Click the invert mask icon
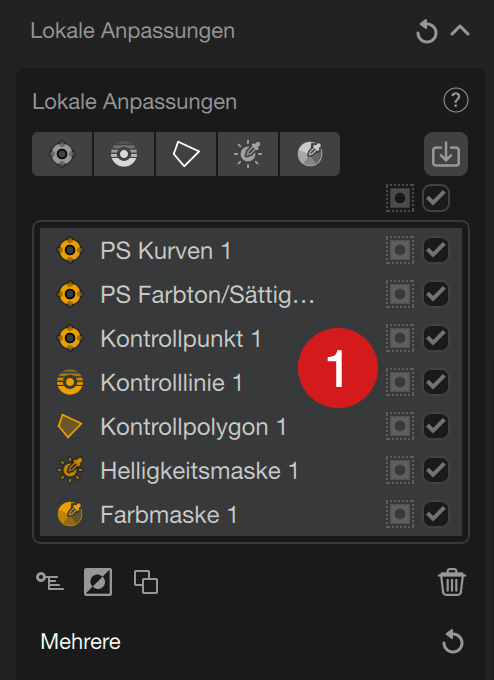Image resolution: width=494 pixels, height=680 pixels. 98,582
